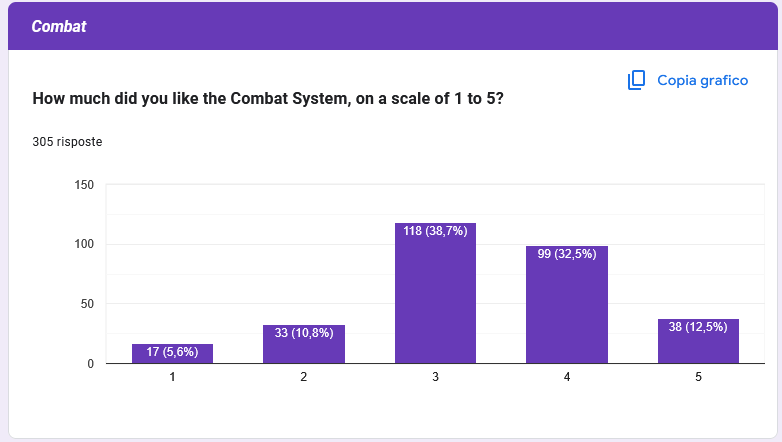Click the copy chart icon
The width and height of the screenshot is (782, 442).
pyautogui.click(x=636, y=80)
